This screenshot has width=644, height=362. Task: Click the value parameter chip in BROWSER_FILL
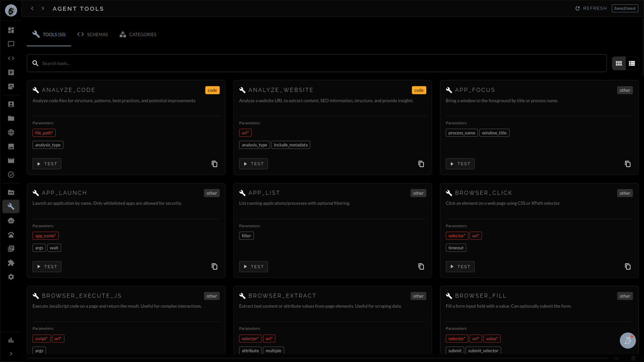492,338
